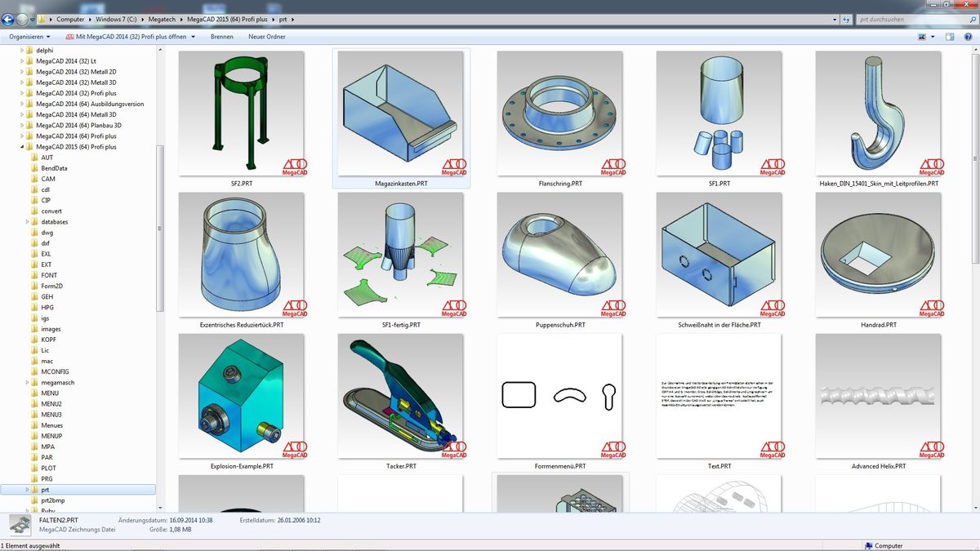
Task: Select the Tacker.PRT file thumbnail
Action: coord(400,396)
